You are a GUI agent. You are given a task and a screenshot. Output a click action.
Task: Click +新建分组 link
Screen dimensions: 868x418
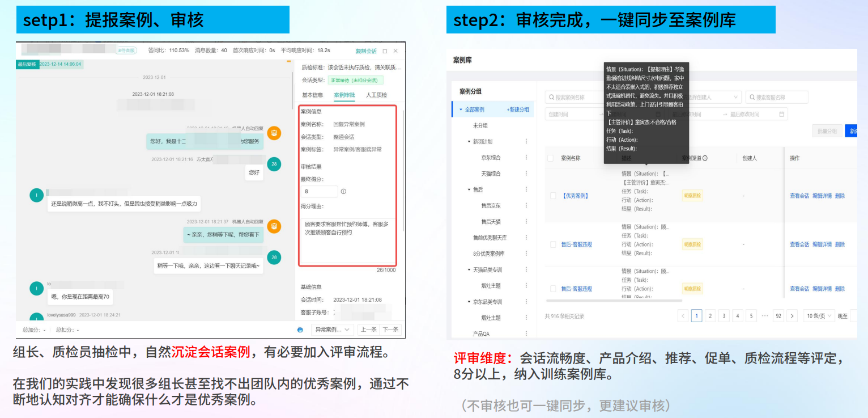point(518,109)
